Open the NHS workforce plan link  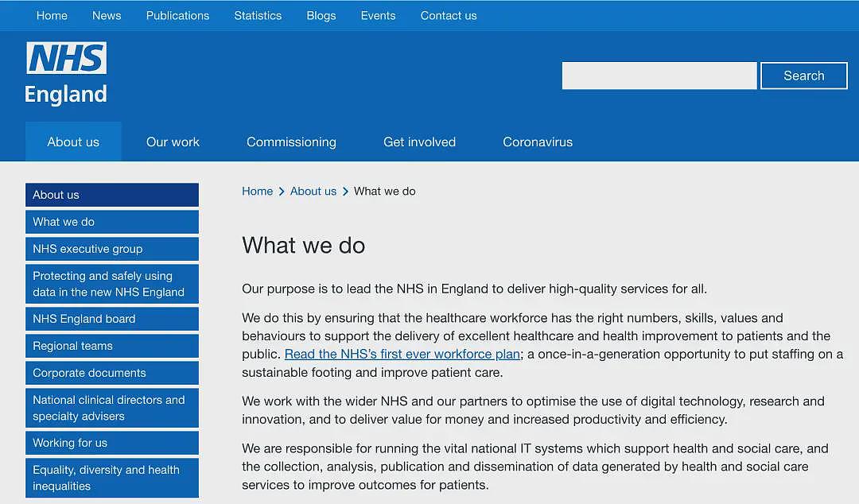(x=402, y=354)
